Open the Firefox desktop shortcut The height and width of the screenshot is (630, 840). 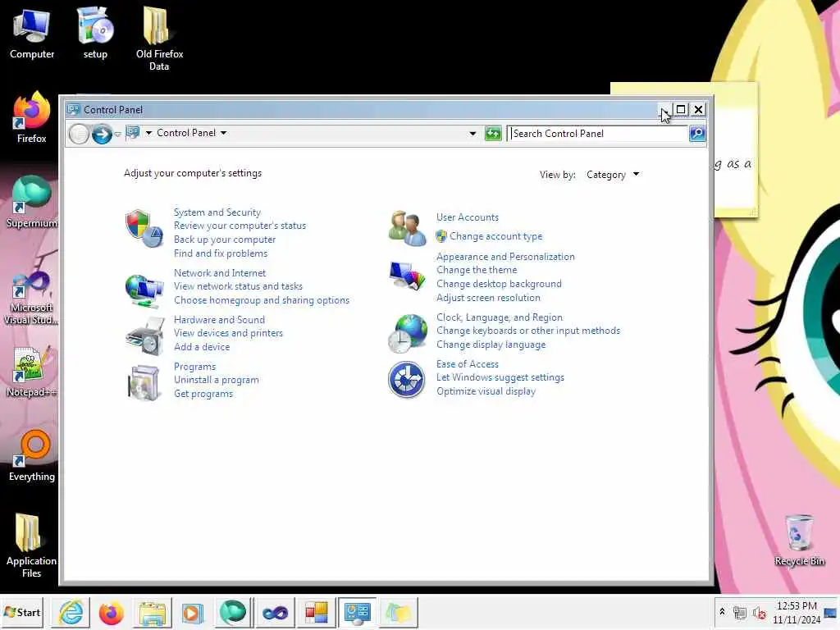(32, 118)
